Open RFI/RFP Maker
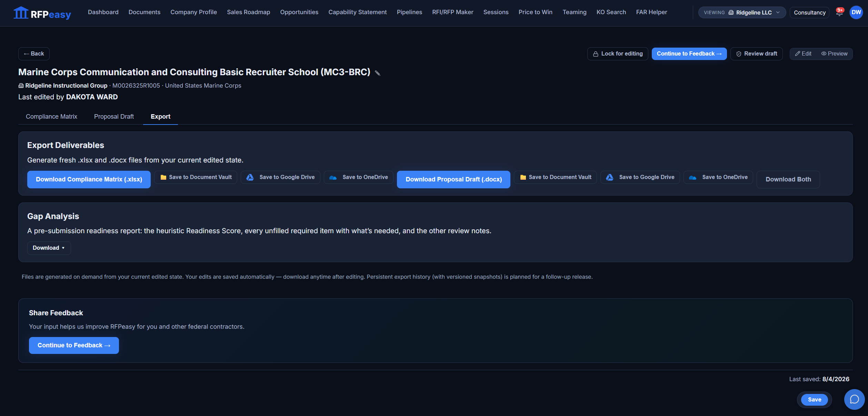 452,12
